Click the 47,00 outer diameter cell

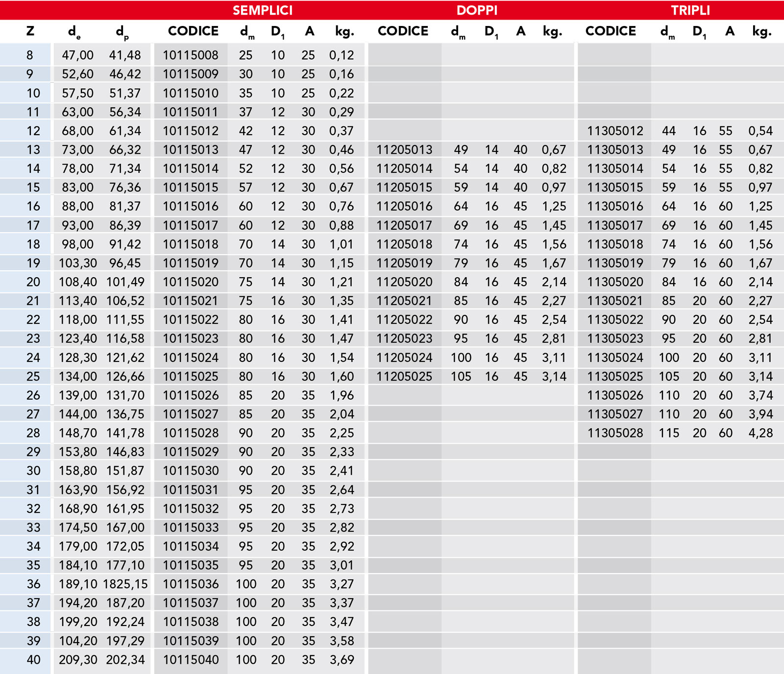tap(77, 55)
